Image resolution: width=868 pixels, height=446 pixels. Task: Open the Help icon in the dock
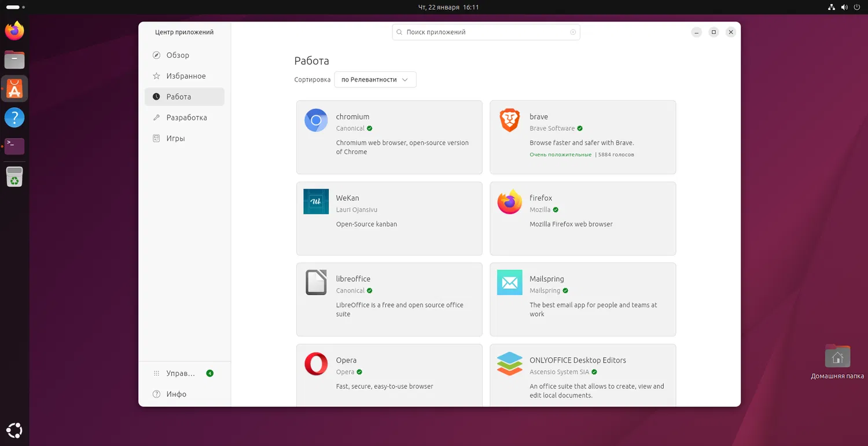click(x=14, y=117)
